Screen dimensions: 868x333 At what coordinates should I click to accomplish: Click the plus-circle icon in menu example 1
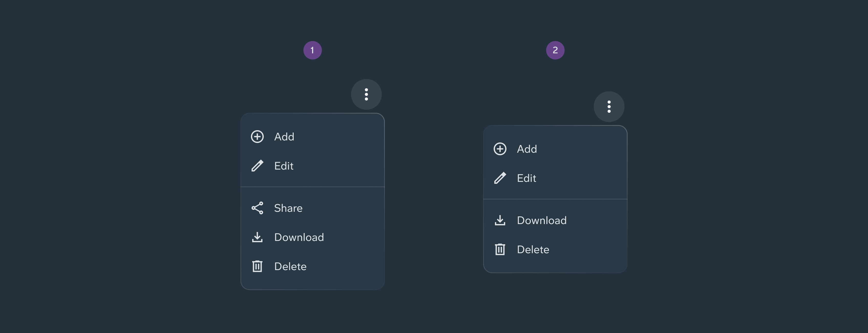(x=257, y=137)
